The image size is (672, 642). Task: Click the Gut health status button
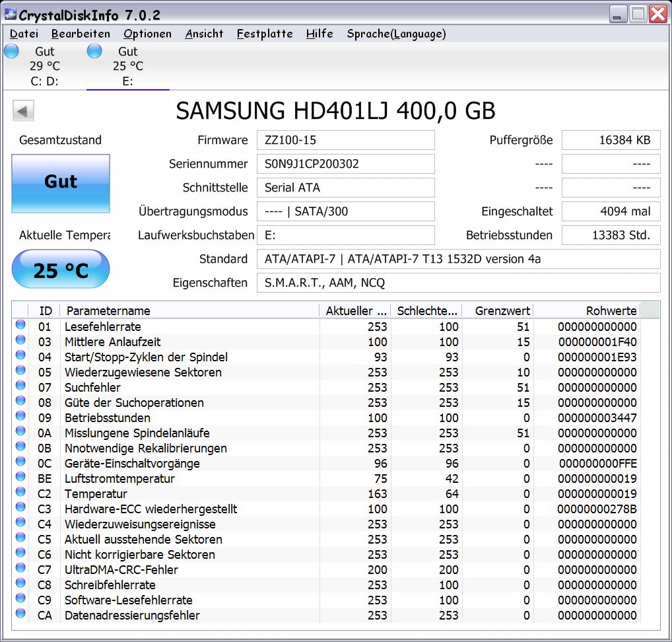(61, 184)
